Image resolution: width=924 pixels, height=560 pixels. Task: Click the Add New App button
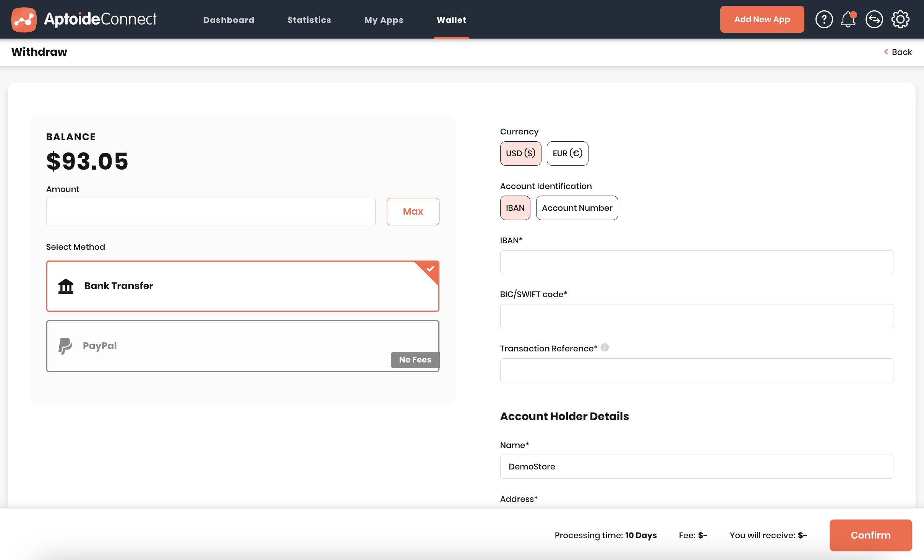[x=762, y=19]
